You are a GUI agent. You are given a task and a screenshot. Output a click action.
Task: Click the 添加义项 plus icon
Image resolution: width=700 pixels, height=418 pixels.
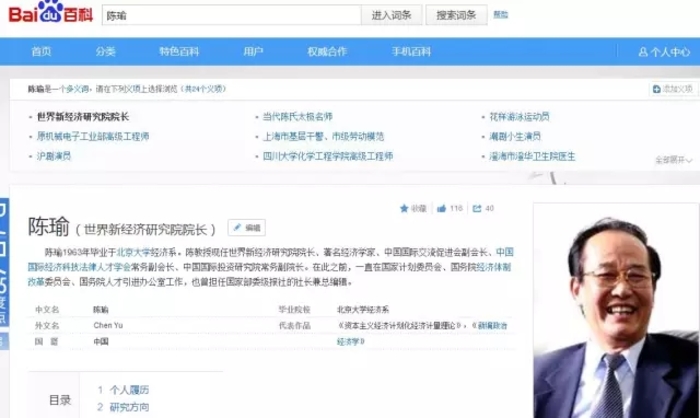[x=656, y=89]
